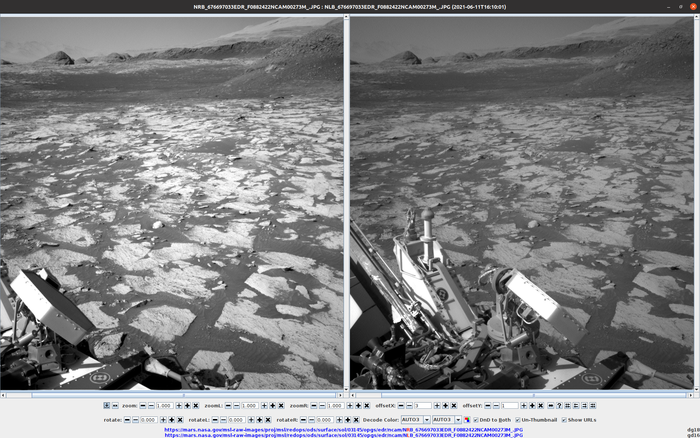
Task: Reset zoom with its X button
Action: coord(196,405)
